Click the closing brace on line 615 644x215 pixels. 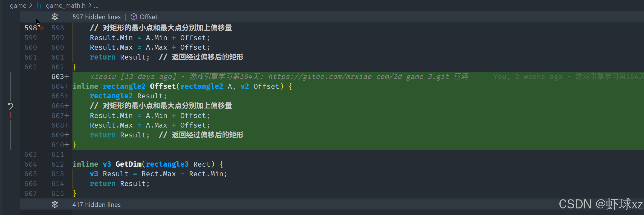(x=74, y=193)
